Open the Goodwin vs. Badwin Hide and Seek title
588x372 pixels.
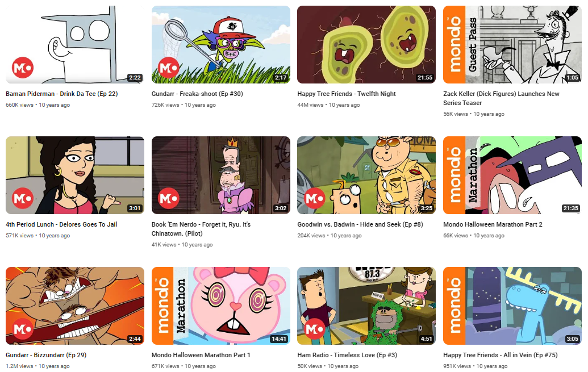pyautogui.click(x=360, y=224)
